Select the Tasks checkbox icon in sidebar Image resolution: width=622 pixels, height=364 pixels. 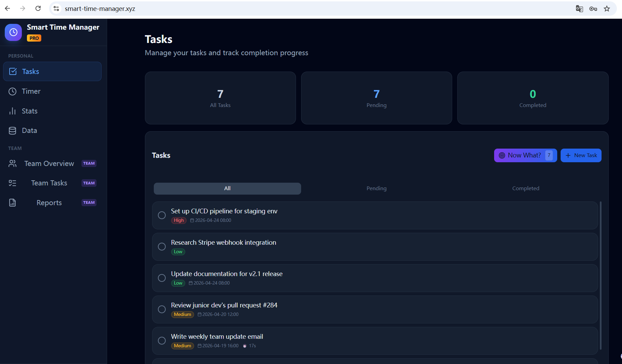click(x=13, y=71)
